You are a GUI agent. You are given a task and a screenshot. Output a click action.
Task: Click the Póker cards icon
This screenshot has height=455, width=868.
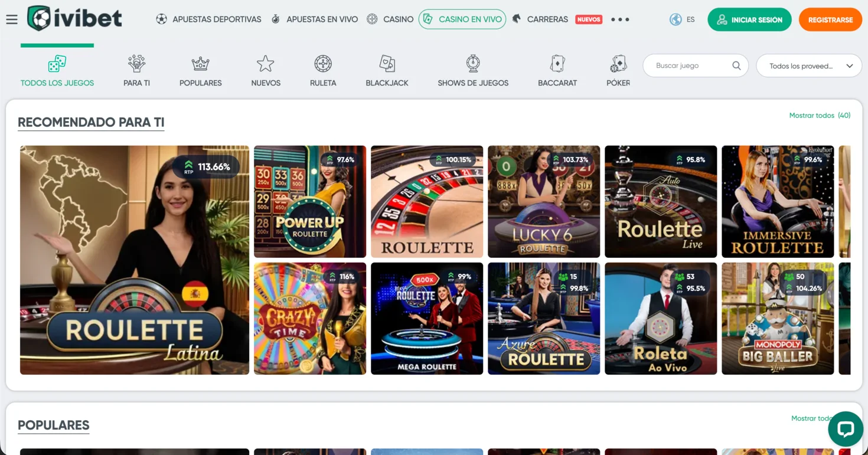(x=618, y=63)
